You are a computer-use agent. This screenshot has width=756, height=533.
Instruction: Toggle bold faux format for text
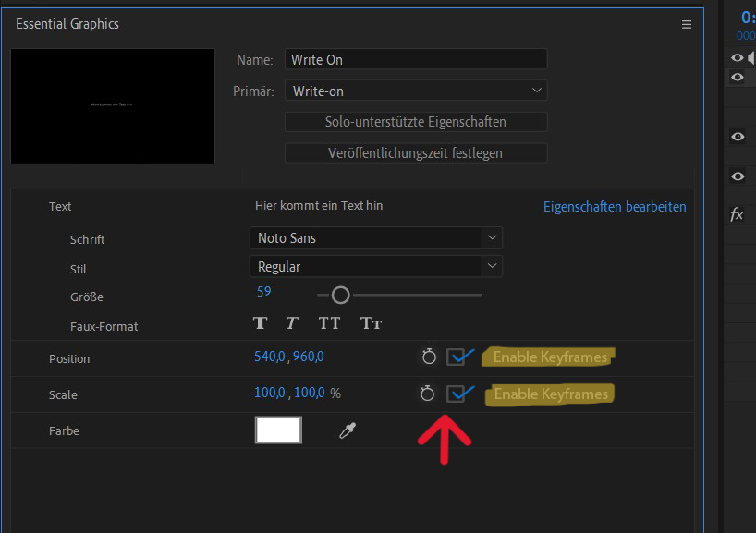(260, 322)
